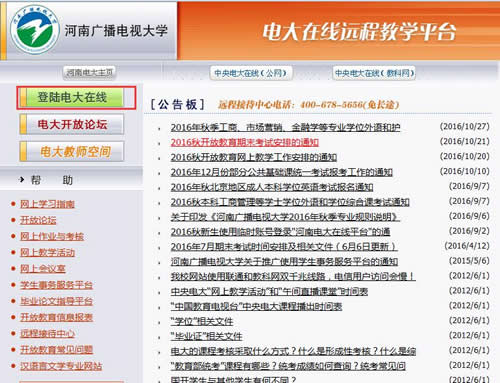The image size is (500, 383).
Task: Open 中央电大在线（公网）link
Action: (251, 73)
